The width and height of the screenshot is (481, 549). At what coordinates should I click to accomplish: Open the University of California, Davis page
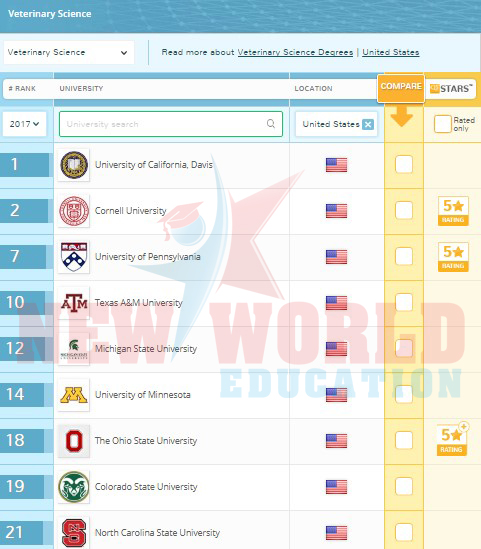[x=154, y=165]
